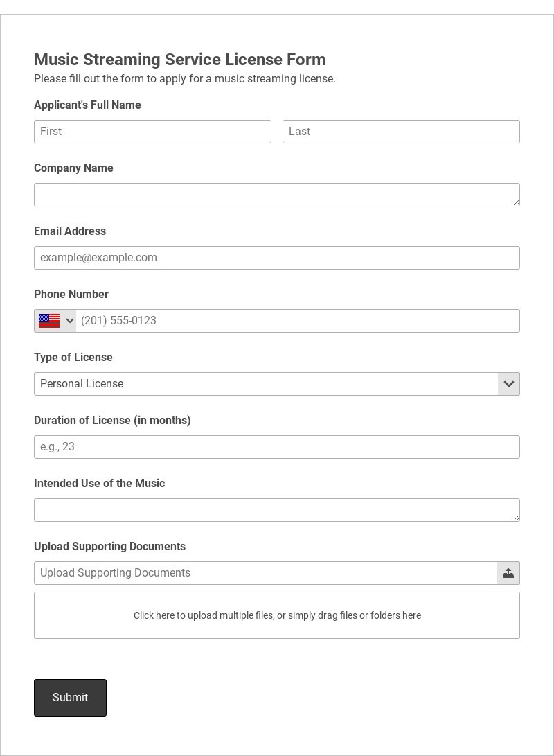Image resolution: width=554 pixels, height=756 pixels.
Task: Click the Company Name resize handle
Action: point(516,202)
